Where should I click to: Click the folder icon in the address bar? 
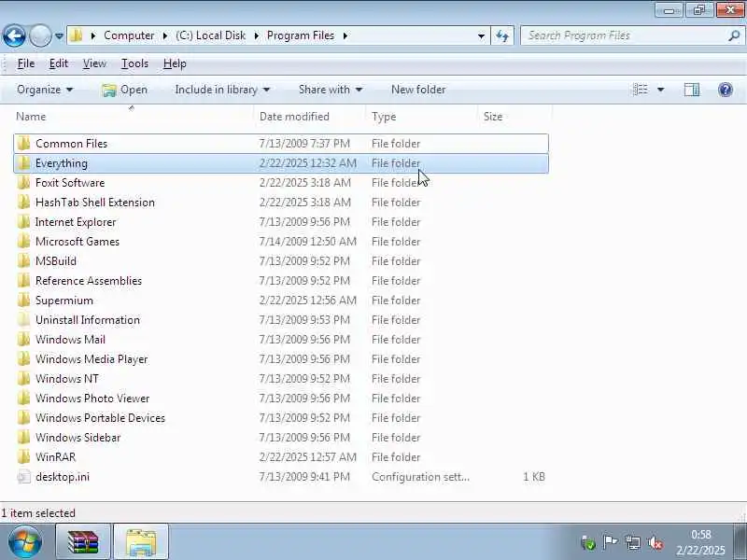pyautogui.click(x=77, y=35)
